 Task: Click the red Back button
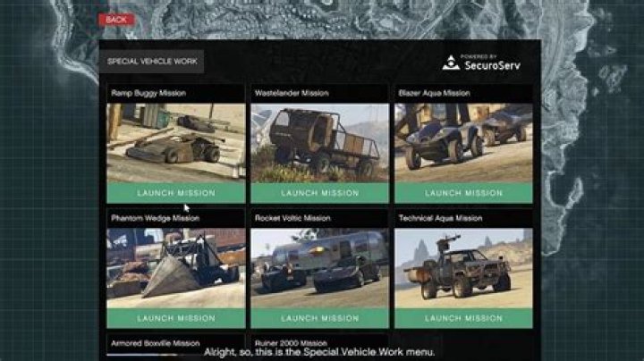[116, 20]
